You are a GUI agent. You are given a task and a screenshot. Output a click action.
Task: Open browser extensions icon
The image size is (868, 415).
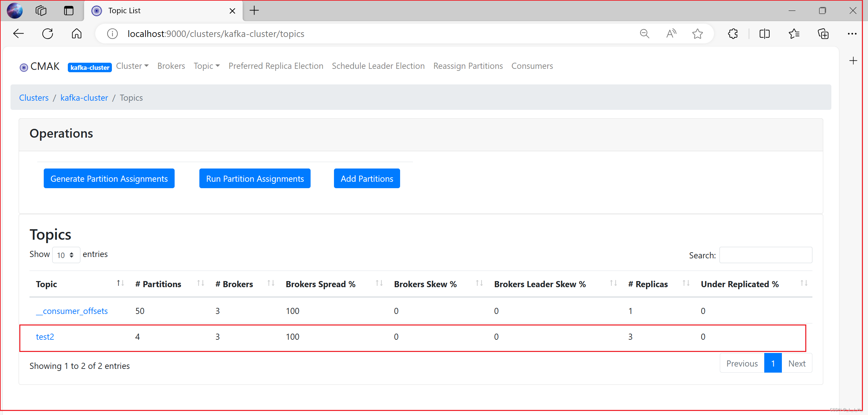click(x=733, y=34)
